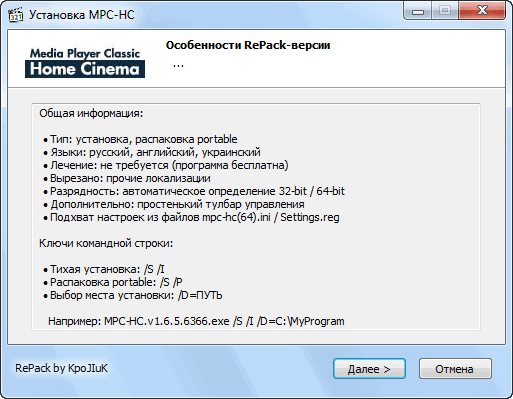Minimize the installer window
The image size is (513, 399).
click(418, 11)
